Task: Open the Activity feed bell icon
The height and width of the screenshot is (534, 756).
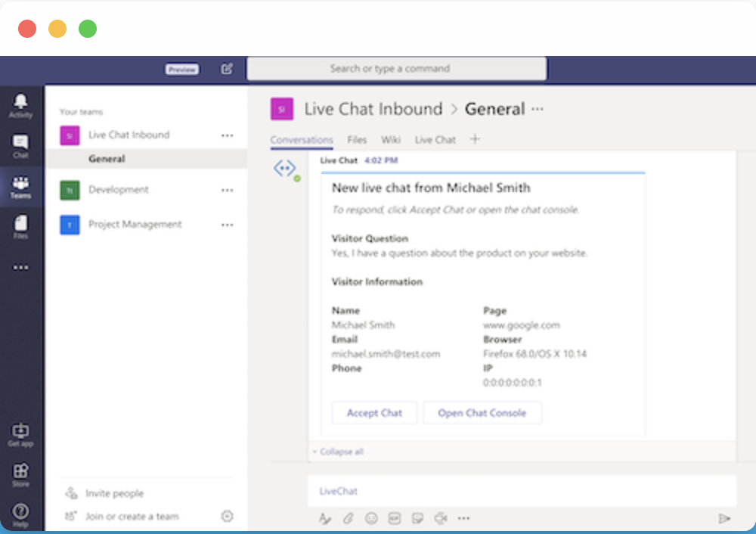Action: coord(20,102)
